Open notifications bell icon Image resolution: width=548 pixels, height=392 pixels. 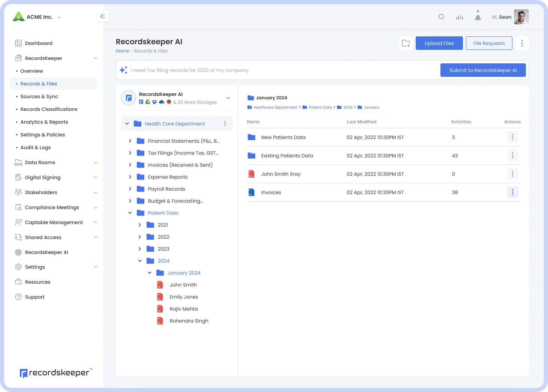click(x=478, y=17)
